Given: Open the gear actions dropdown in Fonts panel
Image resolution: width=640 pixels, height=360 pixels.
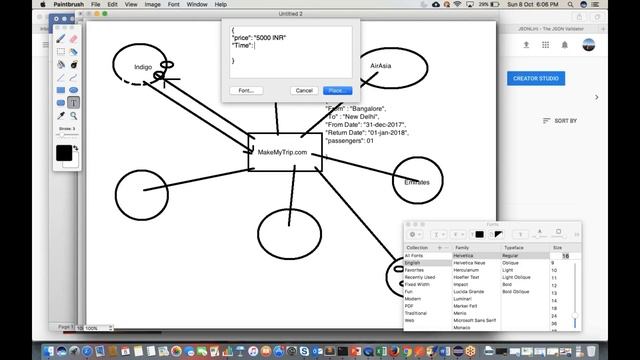Looking at the screenshot, I should pos(415,235).
